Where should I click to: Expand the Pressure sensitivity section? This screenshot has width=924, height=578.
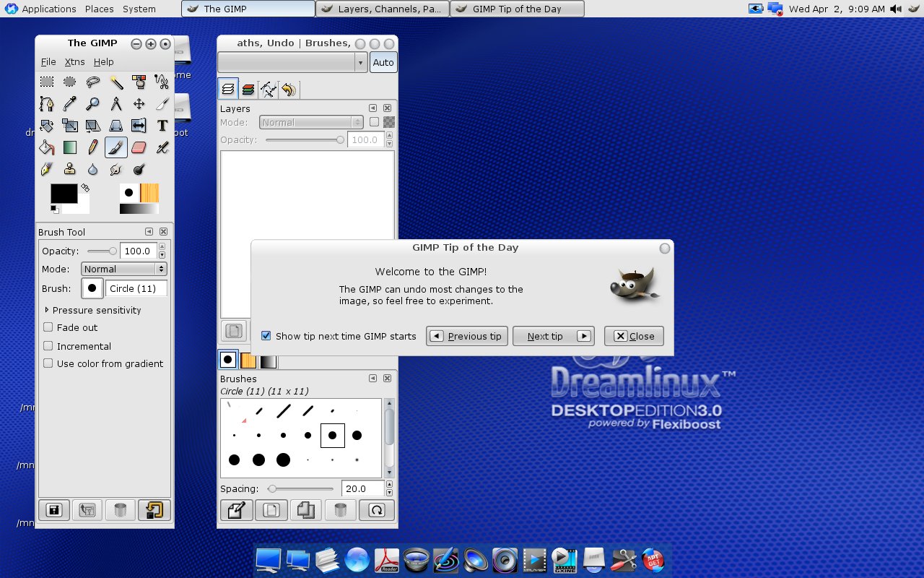[x=47, y=310]
